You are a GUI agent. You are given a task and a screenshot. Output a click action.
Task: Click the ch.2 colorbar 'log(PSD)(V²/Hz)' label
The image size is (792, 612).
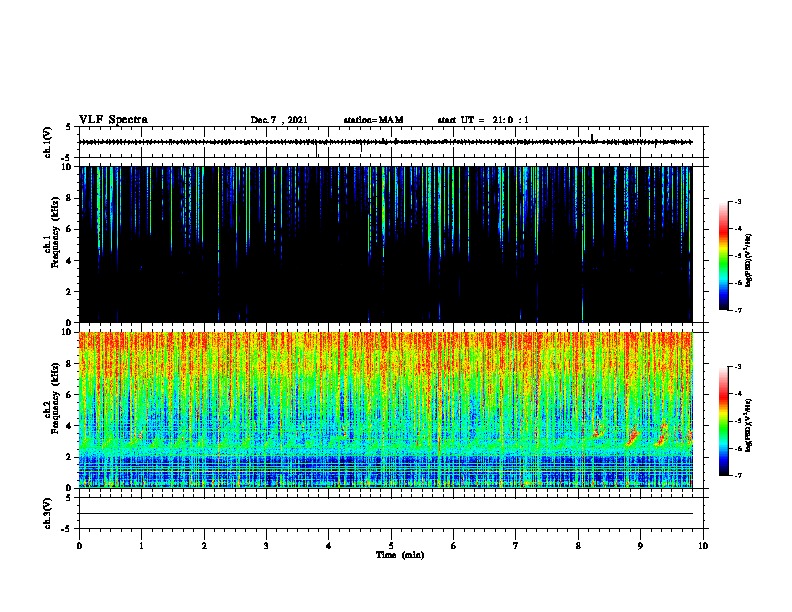coord(748,425)
